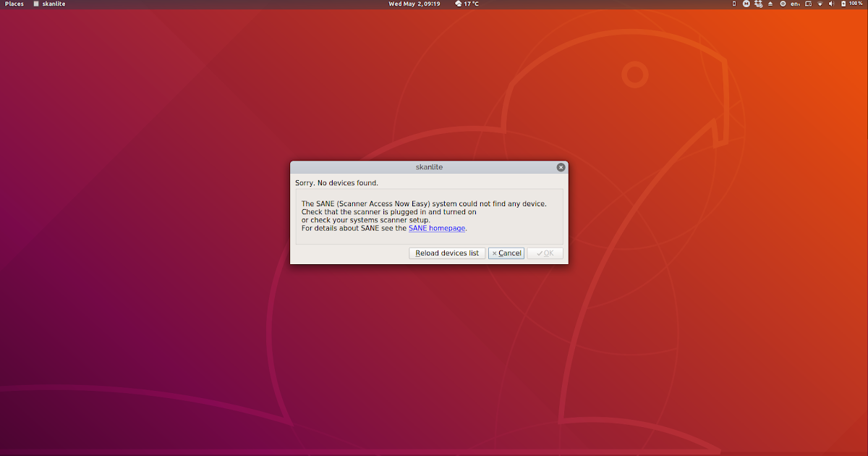Click the phone indicator icon in tray
This screenshot has width=868, height=456.
734,4
